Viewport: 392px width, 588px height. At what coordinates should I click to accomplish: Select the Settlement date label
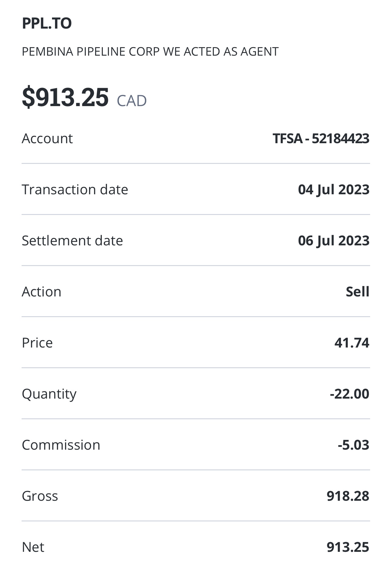[x=72, y=240]
